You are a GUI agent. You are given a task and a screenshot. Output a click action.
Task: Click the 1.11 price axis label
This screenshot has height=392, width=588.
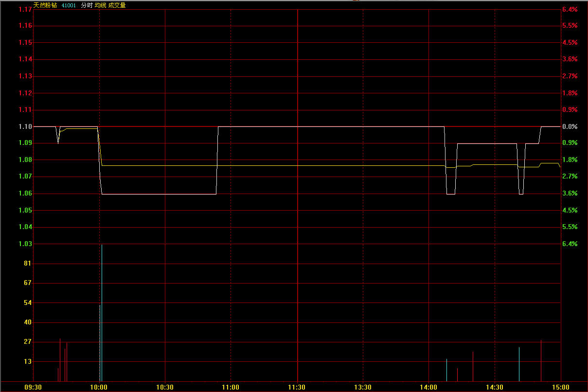point(25,109)
